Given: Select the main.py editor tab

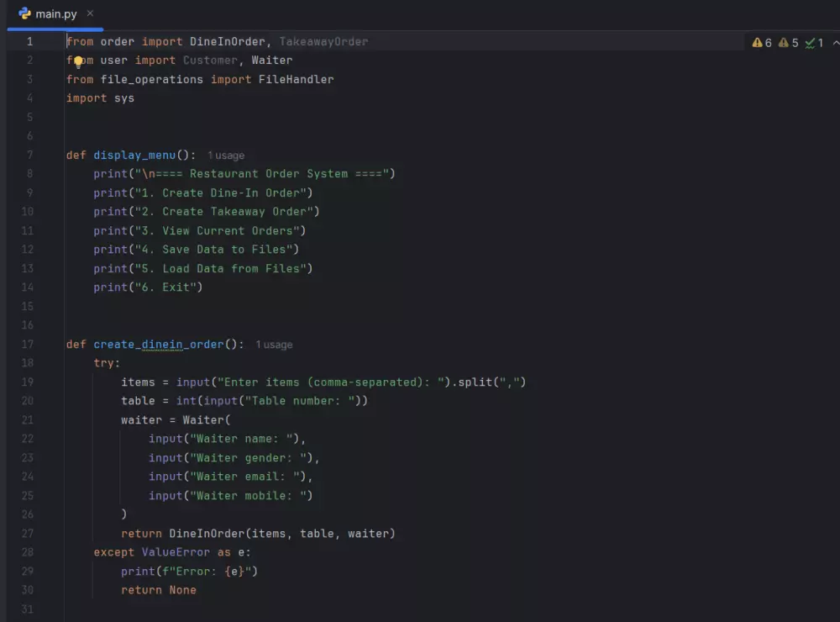Looking at the screenshot, I should click(55, 14).
